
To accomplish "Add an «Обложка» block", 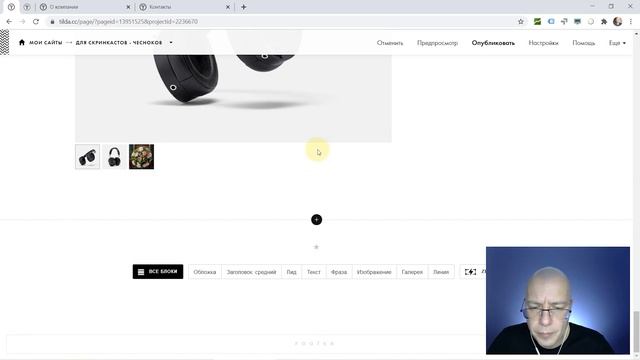I will tap(204, 272).
